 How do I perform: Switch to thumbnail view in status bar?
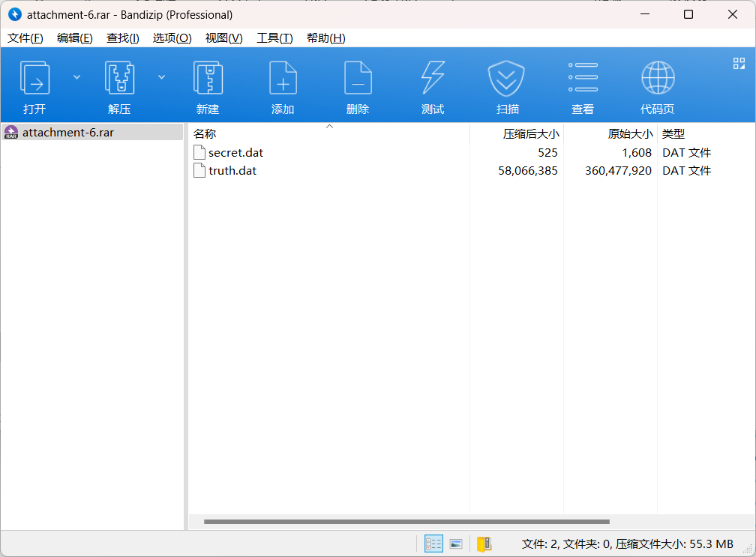pos(456,544)
